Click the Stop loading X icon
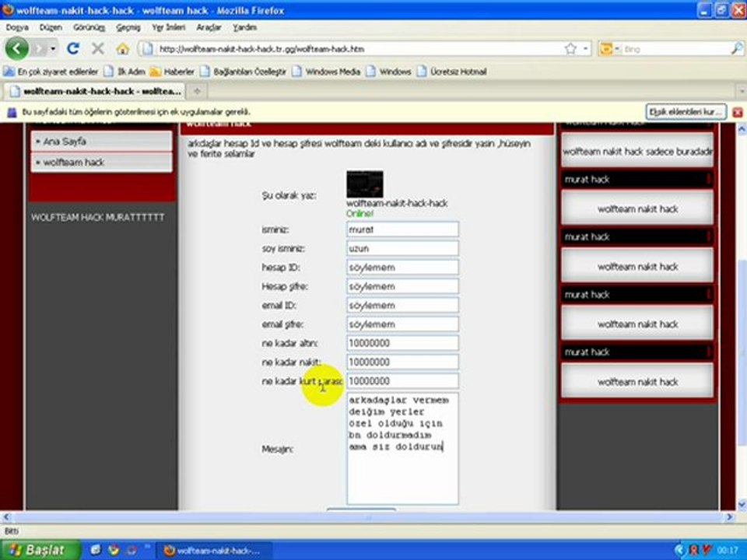The height and width of the screenshot is (560, 747). [x=98, y=48]
